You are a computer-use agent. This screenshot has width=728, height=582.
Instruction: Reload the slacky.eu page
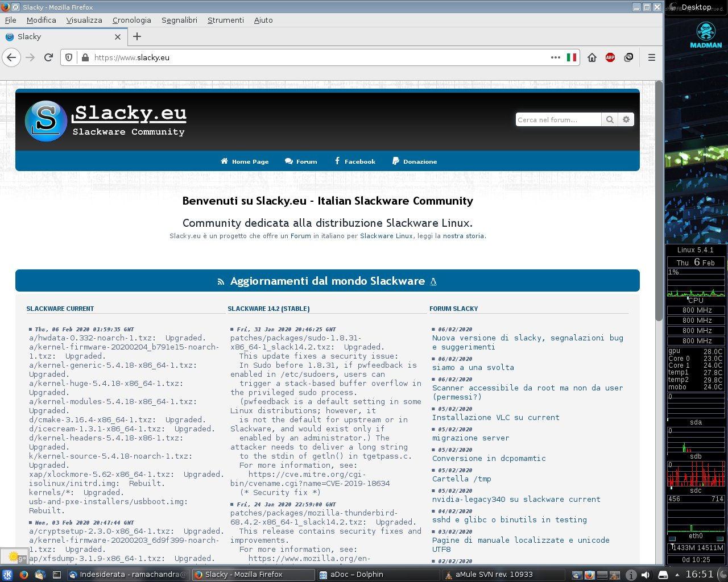[x=48, y=57]
